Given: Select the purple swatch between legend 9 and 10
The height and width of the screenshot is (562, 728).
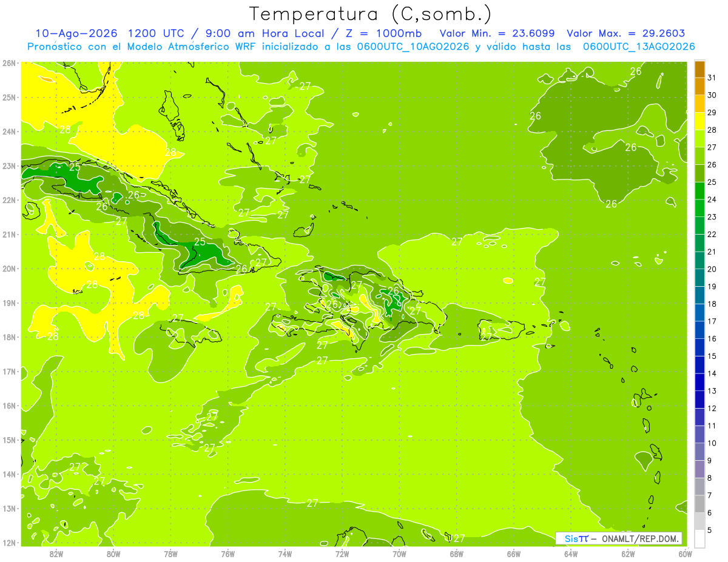Looking at the screenshot, I should tap(699, 452).
